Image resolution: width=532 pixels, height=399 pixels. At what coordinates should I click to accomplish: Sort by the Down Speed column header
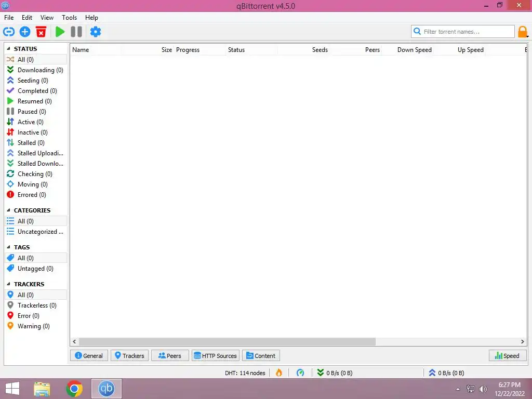407,50
